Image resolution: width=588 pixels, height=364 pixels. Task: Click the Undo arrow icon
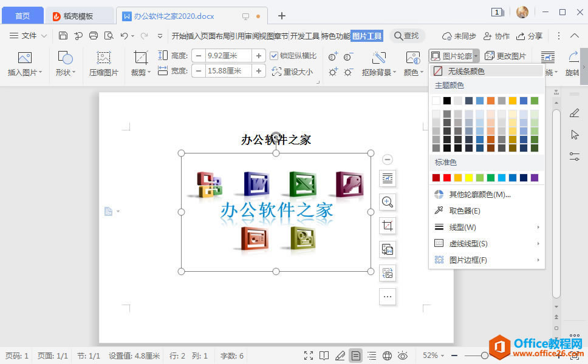pyautogui.click(x=124, y=36)
